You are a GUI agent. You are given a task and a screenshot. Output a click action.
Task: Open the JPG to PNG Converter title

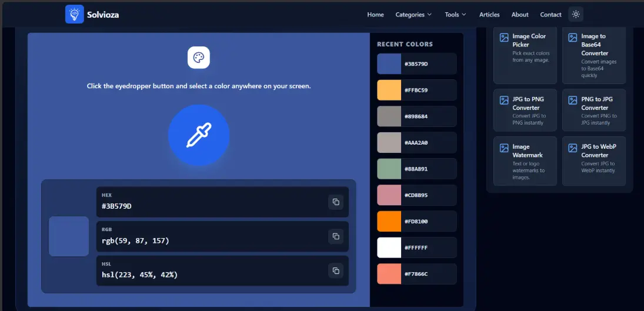(529, 103)
